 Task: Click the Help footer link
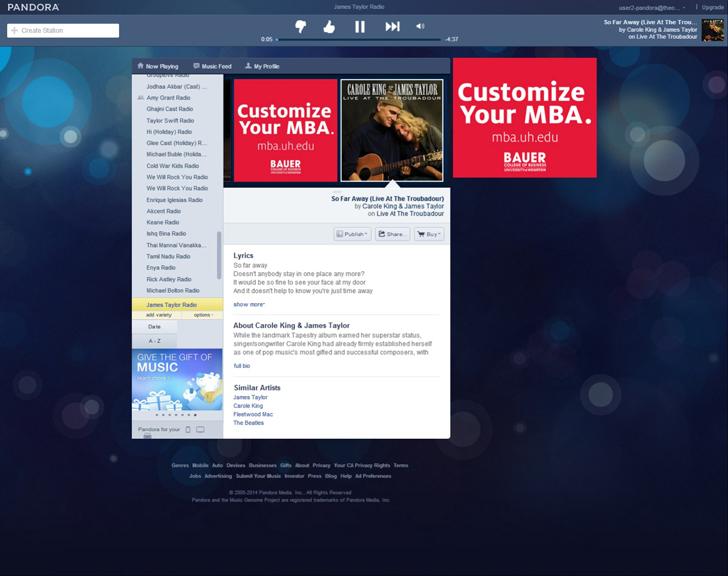(x=346, y=476)
